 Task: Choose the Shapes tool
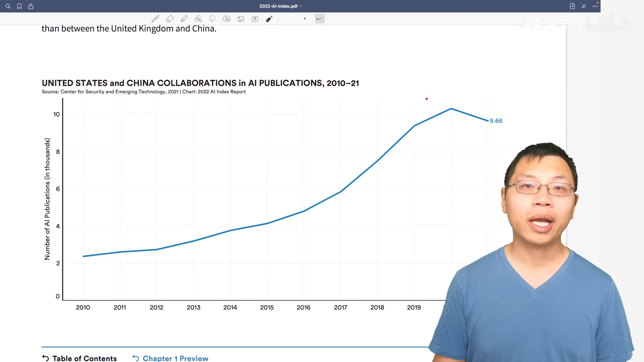(198, 19)
